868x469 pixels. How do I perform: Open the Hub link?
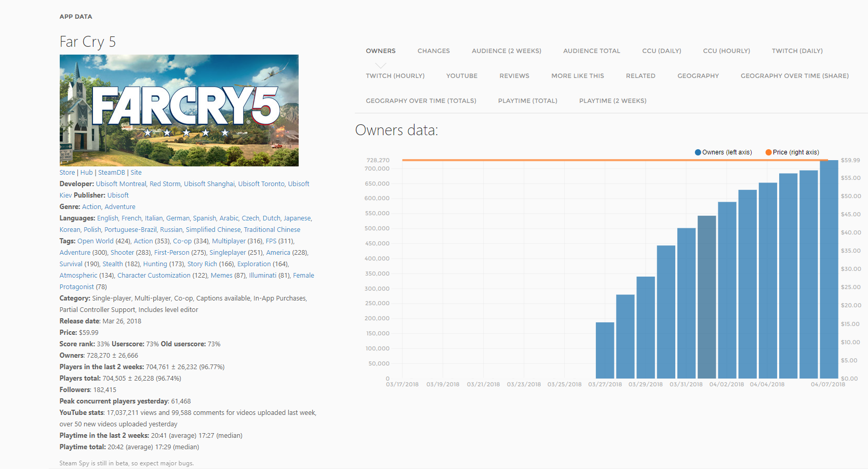tap(86, 173)
